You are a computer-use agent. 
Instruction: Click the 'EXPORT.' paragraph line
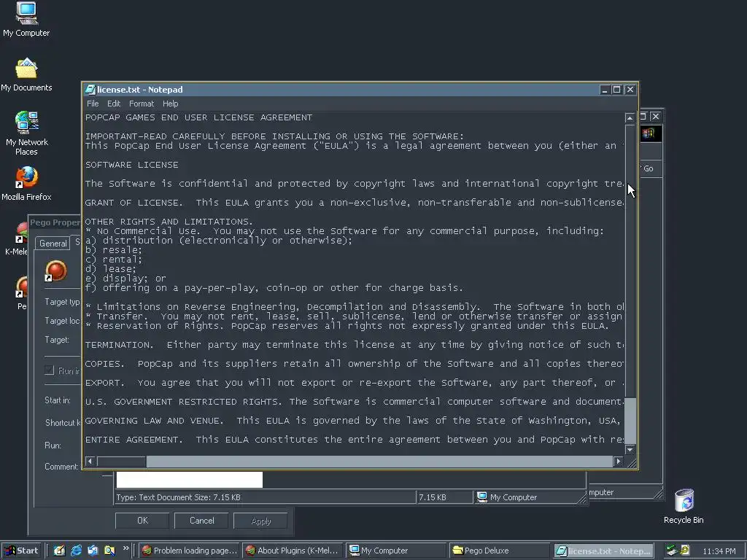pos(354,383)
